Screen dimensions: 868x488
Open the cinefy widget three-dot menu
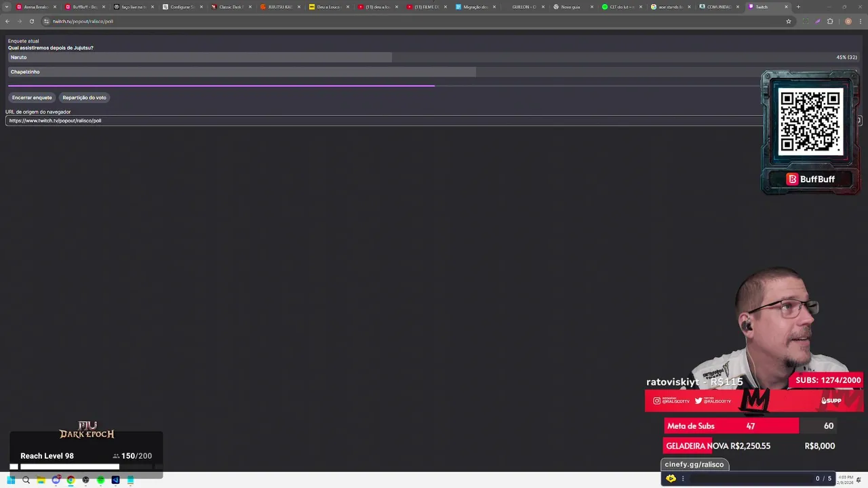[x=683, y=479]
